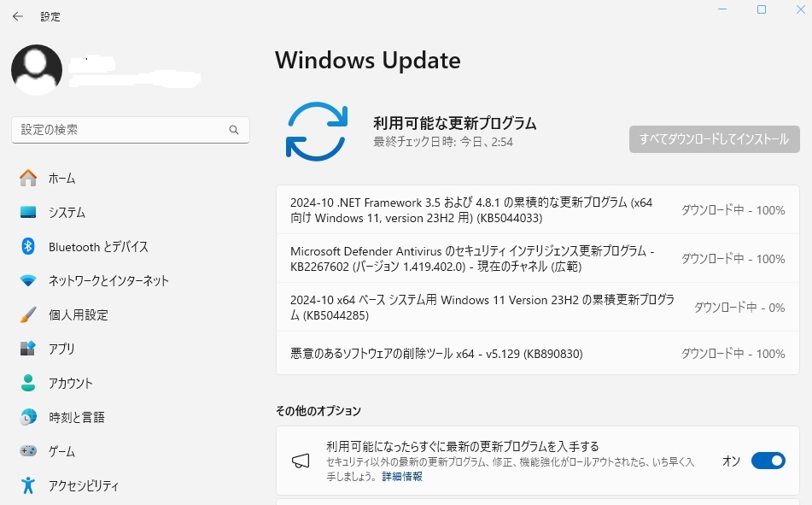
Task: Click the megaphone icon beside latest updates option
Action: pyautogui.click(x=301, y=461)
